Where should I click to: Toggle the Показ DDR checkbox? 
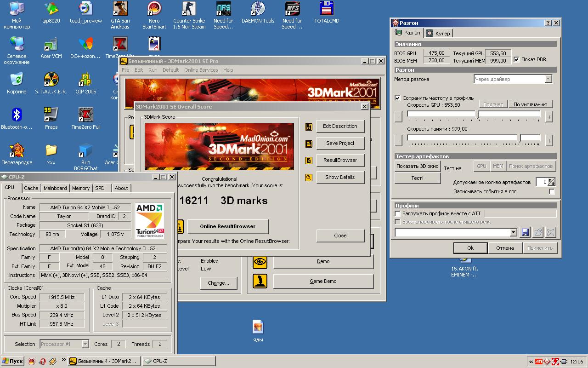(516, 59)
